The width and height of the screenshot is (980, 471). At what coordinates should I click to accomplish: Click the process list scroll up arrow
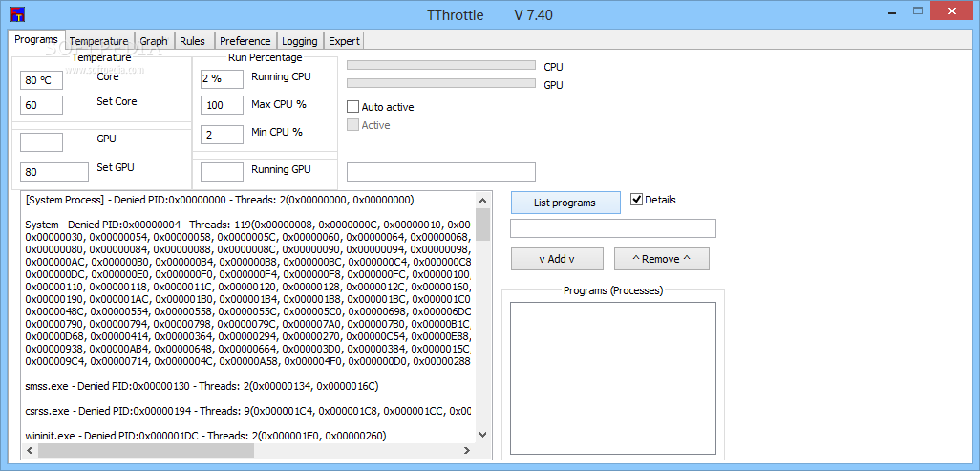click(x=482, y=201)
